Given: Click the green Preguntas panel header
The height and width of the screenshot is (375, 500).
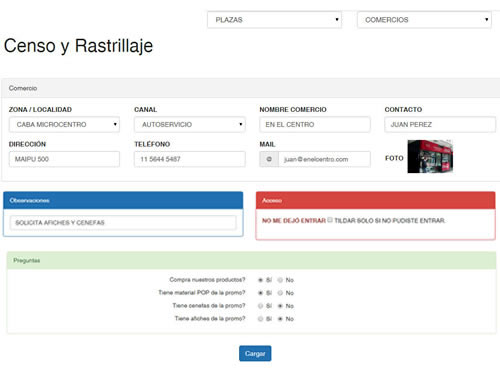Looking at the screenshot, I should click(251, 260).
